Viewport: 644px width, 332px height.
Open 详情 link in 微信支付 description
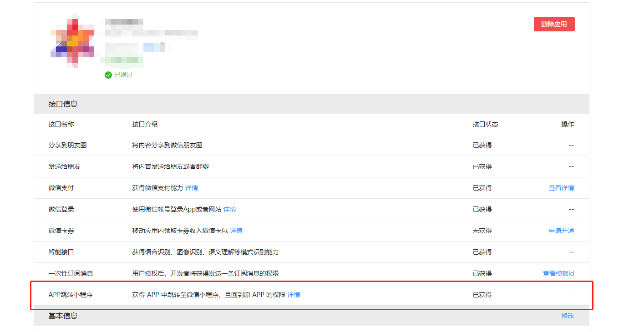click(x=192, y=188)
